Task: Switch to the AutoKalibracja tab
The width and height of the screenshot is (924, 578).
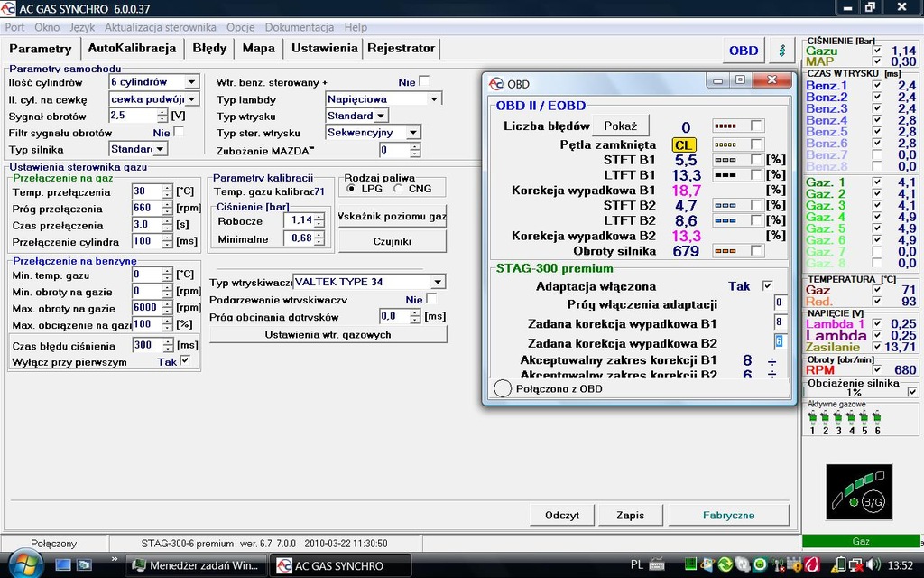Action: click(x=132, y=49)
